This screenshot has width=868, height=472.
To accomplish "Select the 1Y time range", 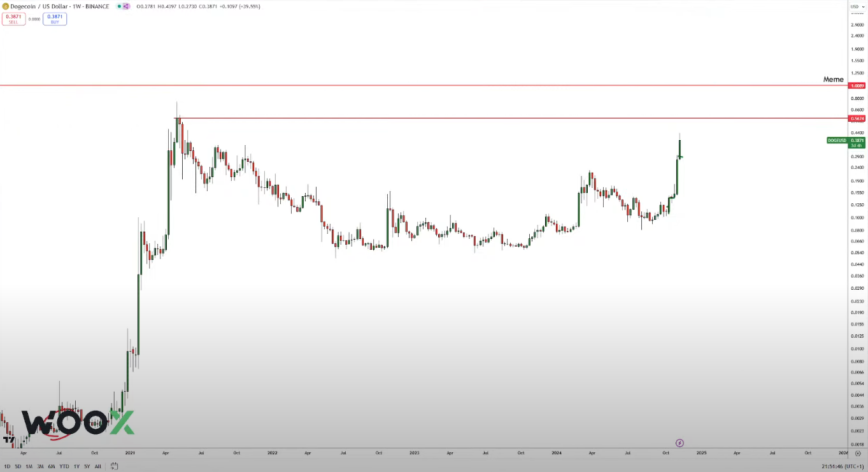I will click(x=76, y=466).
